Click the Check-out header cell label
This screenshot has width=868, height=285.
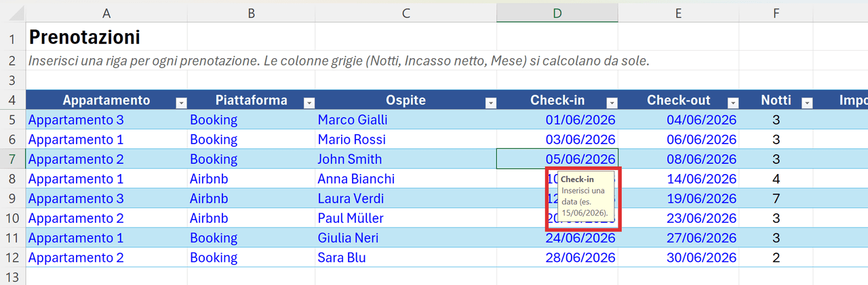coord(678,100)
